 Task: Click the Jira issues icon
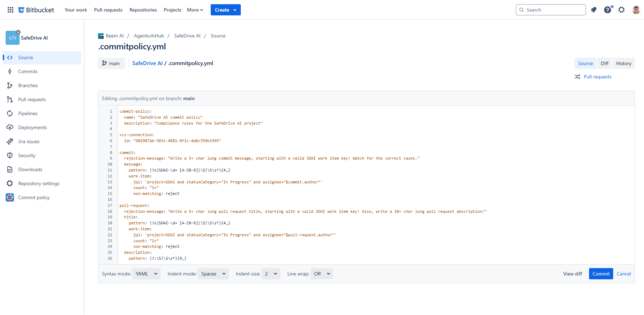(10, 141)
